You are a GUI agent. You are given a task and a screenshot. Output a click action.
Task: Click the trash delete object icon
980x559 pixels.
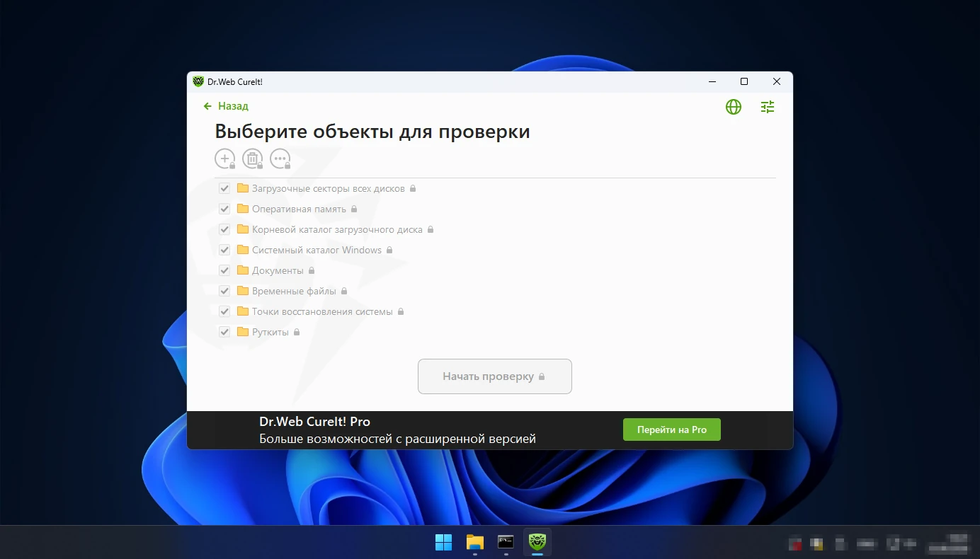click(x=252, y=159)
